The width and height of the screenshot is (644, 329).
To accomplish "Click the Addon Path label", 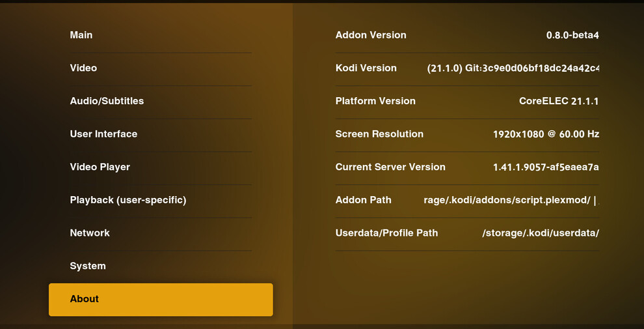I will [363, 200].
